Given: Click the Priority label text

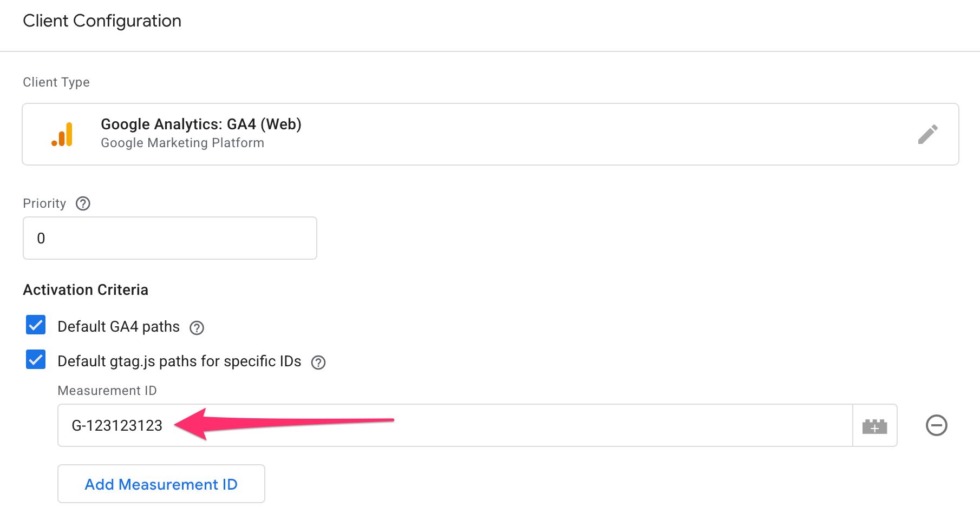Looking at the screenshot, I should point(44,203).
